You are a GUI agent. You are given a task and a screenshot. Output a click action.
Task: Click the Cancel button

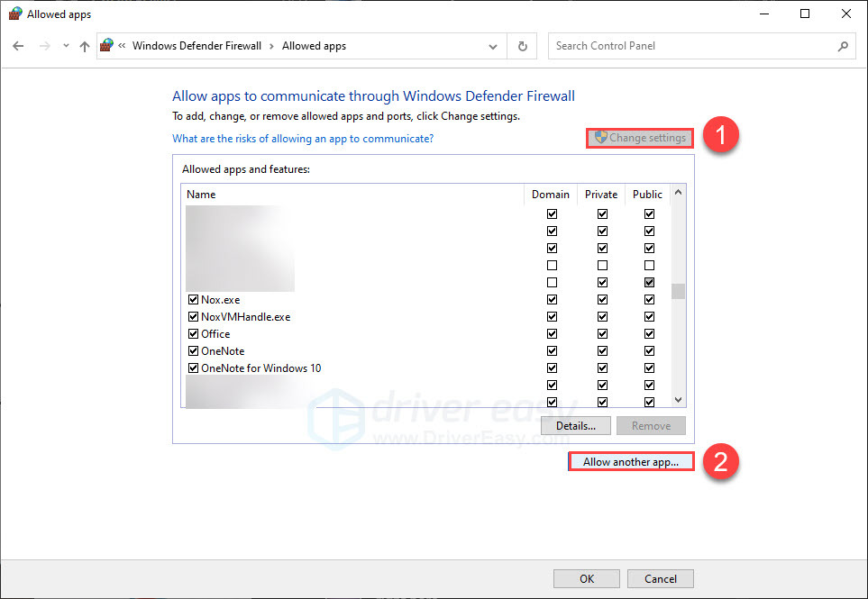pos(661,579)
